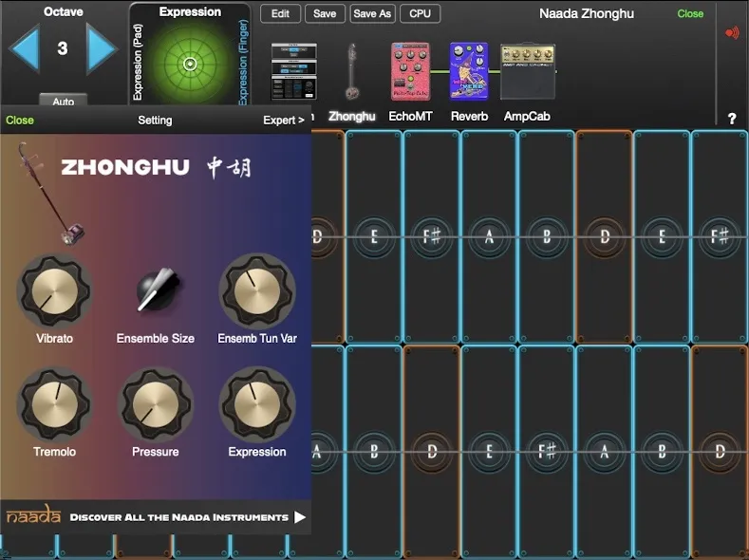Tap the second E pad in top row

point(662,236)
